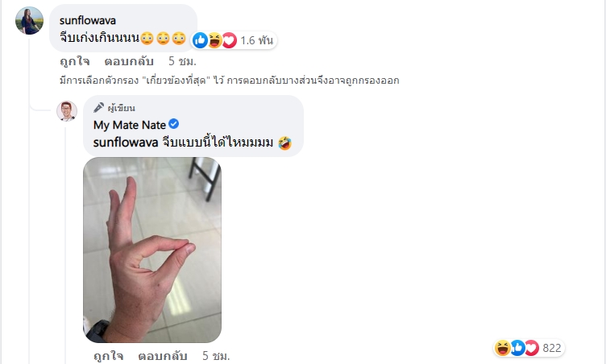Click the laughing reaction on sunflowava's comment
Image resolution: width=606 pixels, height=364 pixels.
pyautogui.click(x=214, y=40)
